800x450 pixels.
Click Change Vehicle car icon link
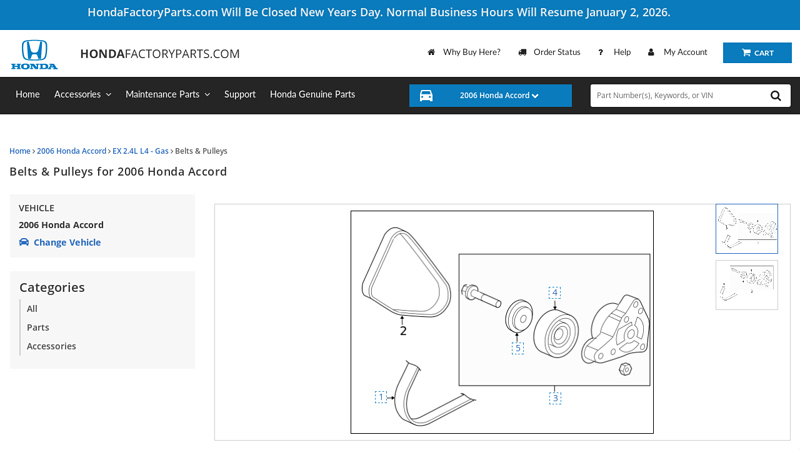(60, 242)
